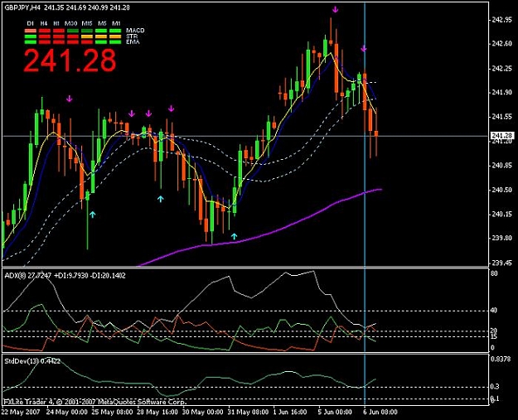
Task: Select the blue vertical line at 6 Jun
Action: pos(365,205)
